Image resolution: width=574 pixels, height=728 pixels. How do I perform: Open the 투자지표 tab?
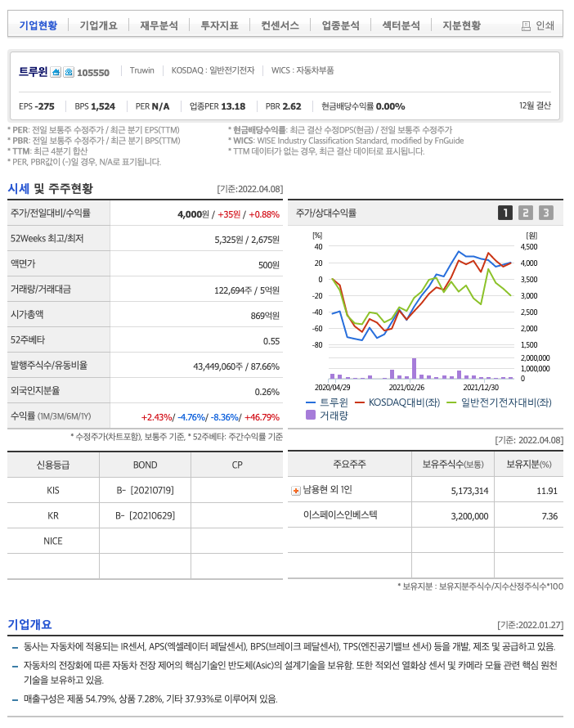pyautogui.click(x=219, y=25)
